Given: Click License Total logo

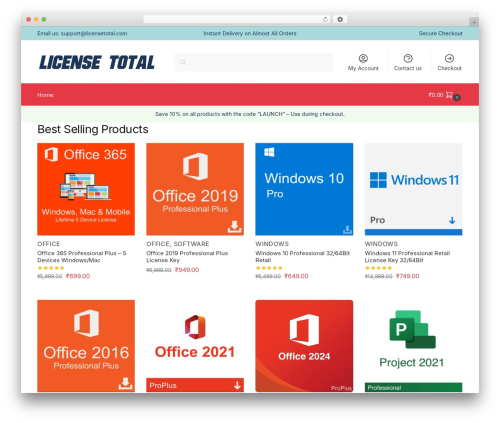Looking at the screenshot, I should (x=97, y=62).
